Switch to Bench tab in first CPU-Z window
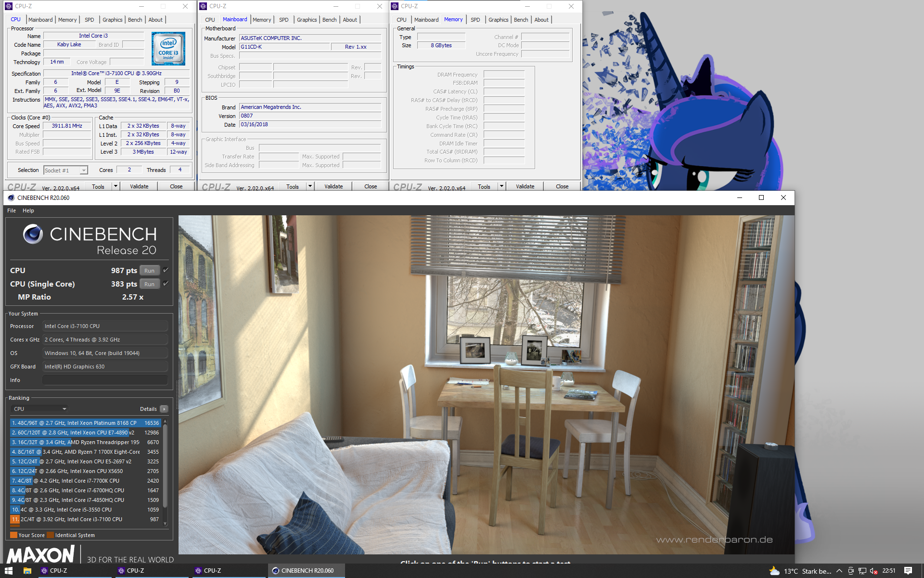This screenshot has height=578, width=924. [135, 20]
